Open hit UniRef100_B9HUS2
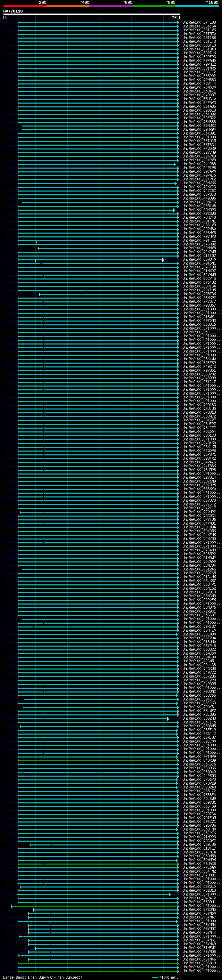 coord(199,125)
